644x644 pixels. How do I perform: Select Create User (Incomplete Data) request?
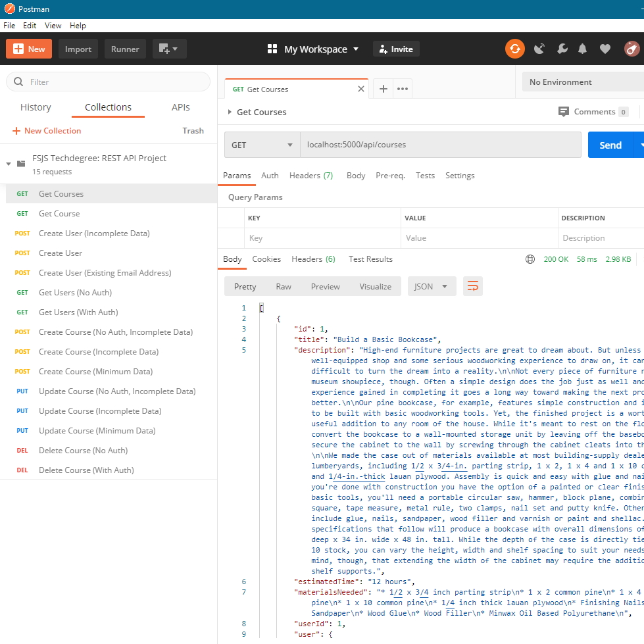(111, 234)
